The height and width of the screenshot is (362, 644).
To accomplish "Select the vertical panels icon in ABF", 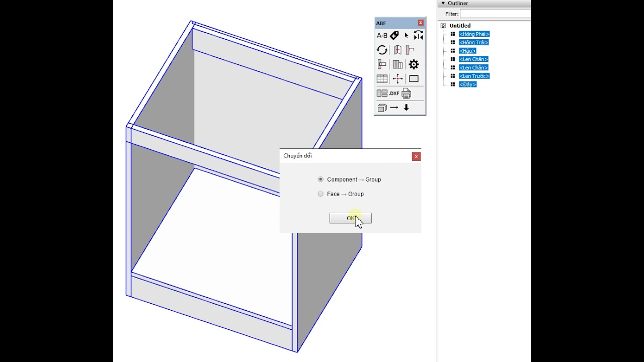I will pyautogui.click(x=397, y=64).
